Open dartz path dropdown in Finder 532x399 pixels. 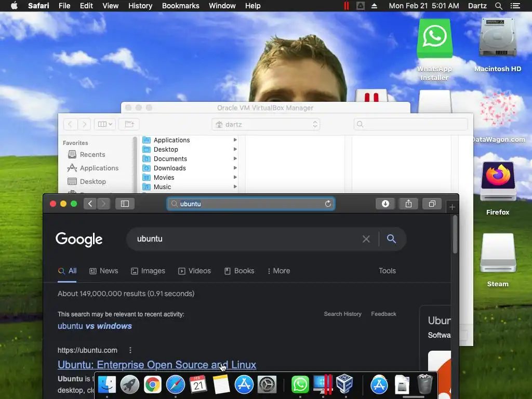point(265,125)
